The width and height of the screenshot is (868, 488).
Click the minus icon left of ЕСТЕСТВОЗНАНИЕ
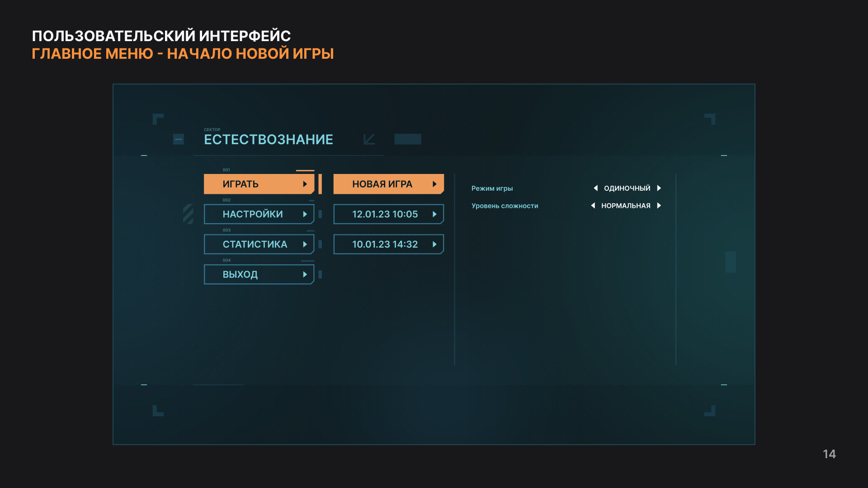(179, 139)
